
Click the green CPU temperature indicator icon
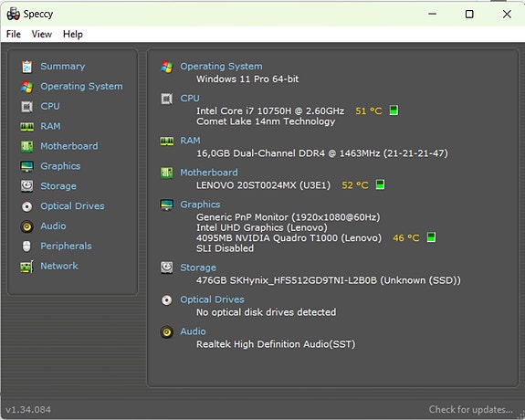[394, 110]
